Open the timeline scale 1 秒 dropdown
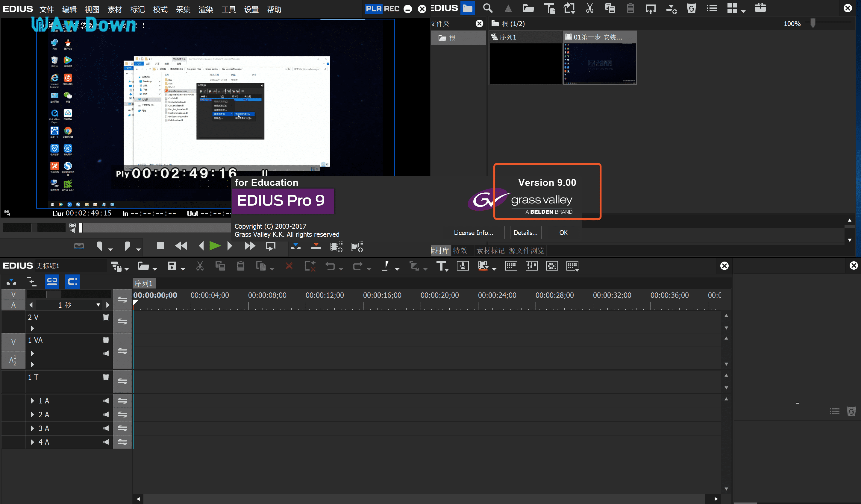 (x=98, y=305)
